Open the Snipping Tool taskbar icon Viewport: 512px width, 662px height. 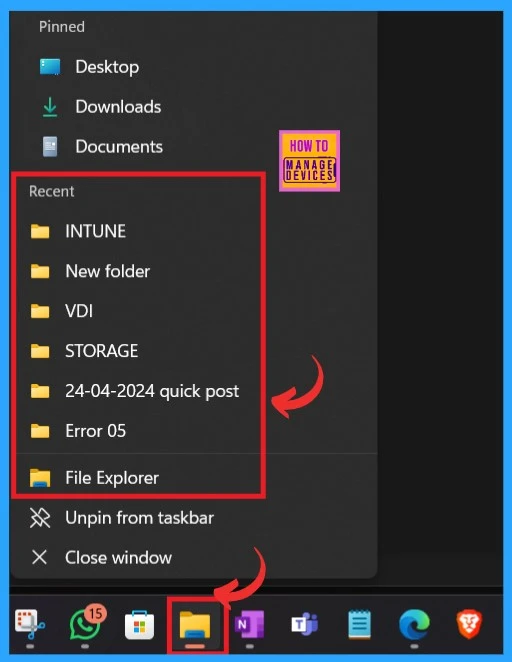point(30,624)
